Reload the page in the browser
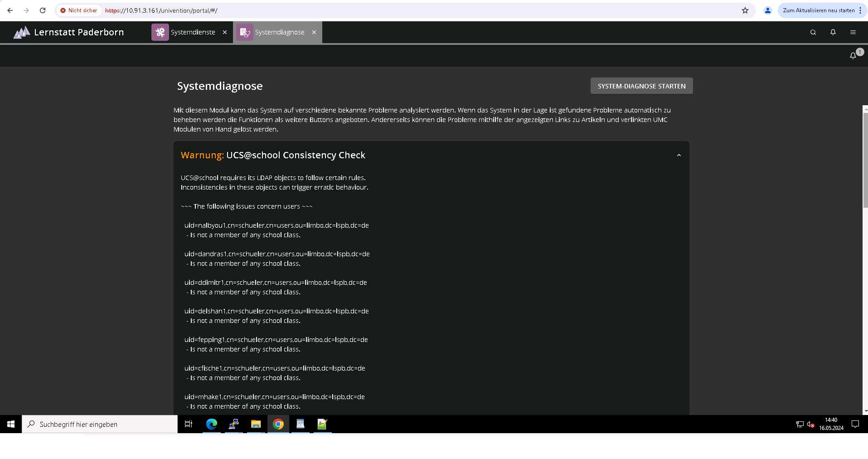868x459 pixels. click(x=43, y=10)
